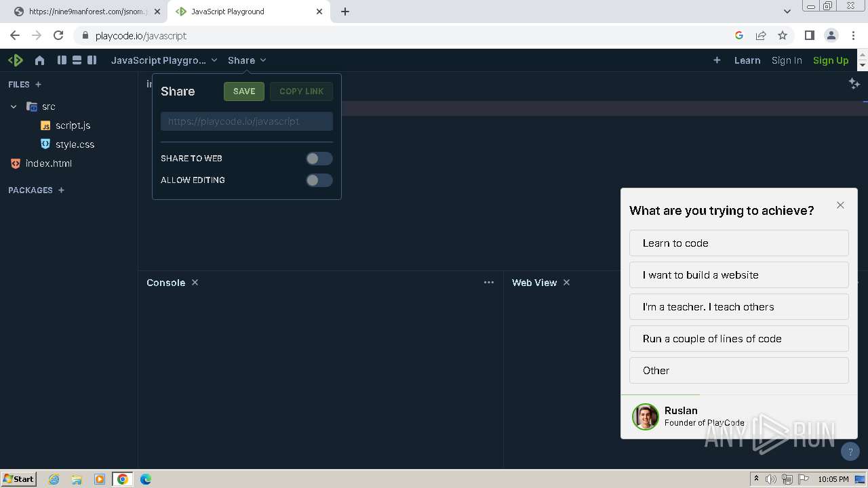Click the volume icon in system tray
The height and width of the screenshot is (488, 868).
[x=771, y=479]
